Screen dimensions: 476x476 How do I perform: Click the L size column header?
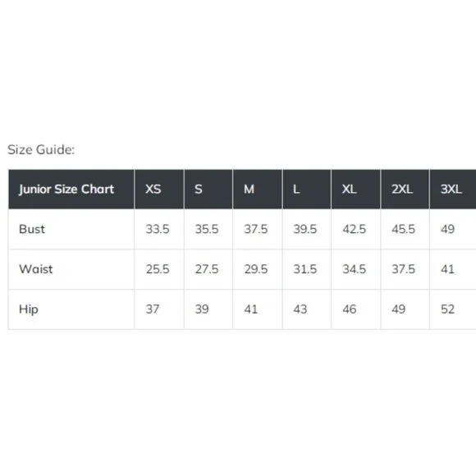(307, 189)
